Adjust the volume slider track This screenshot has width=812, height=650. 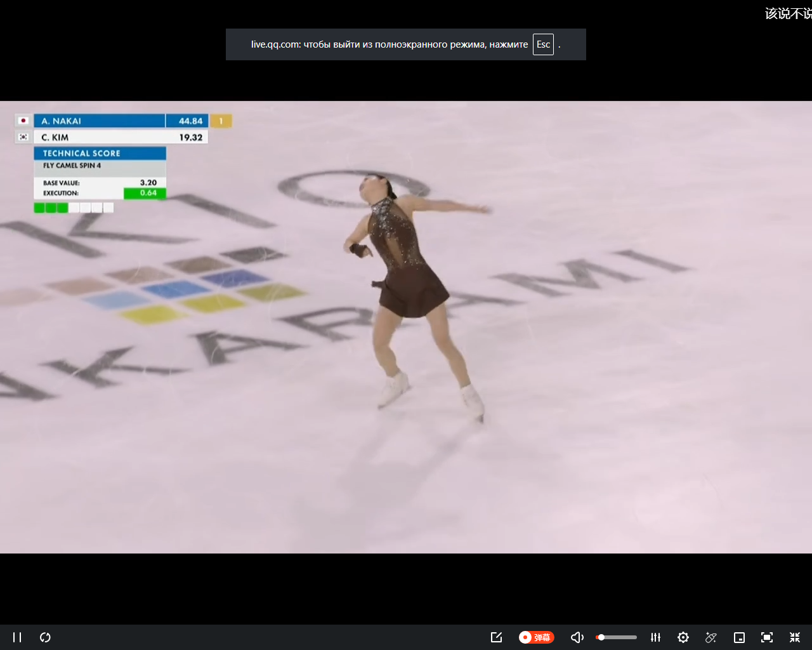pos(617,637)
